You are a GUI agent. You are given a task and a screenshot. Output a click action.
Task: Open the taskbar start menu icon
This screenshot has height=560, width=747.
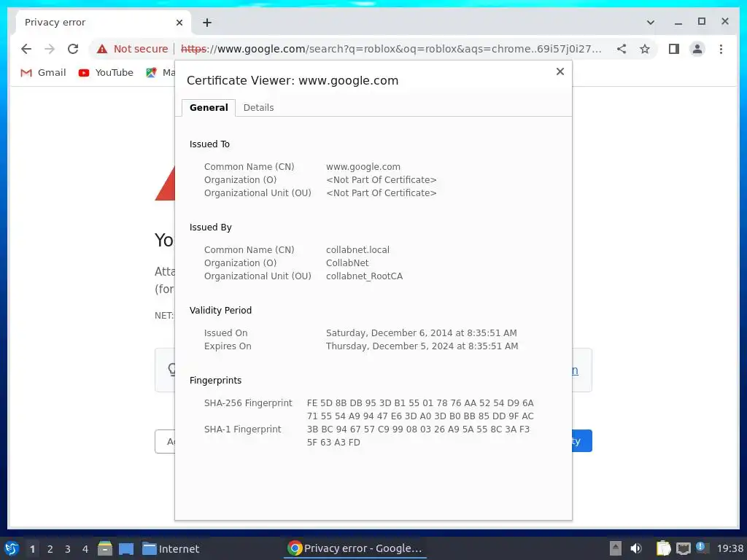(12, 548)
